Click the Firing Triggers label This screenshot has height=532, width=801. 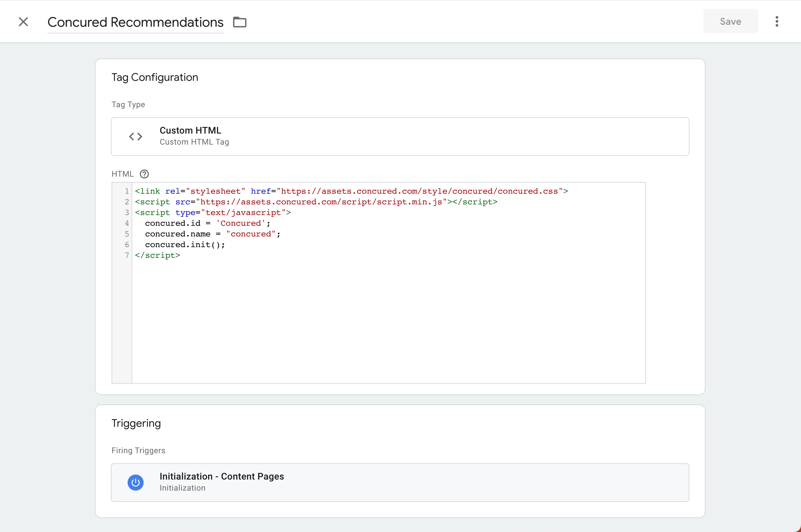138,451
